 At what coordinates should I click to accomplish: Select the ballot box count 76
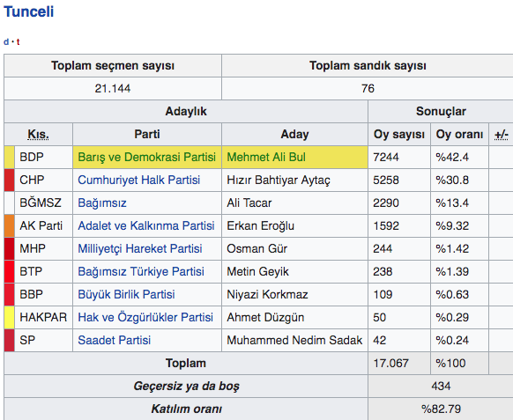(x=368, y=89)
